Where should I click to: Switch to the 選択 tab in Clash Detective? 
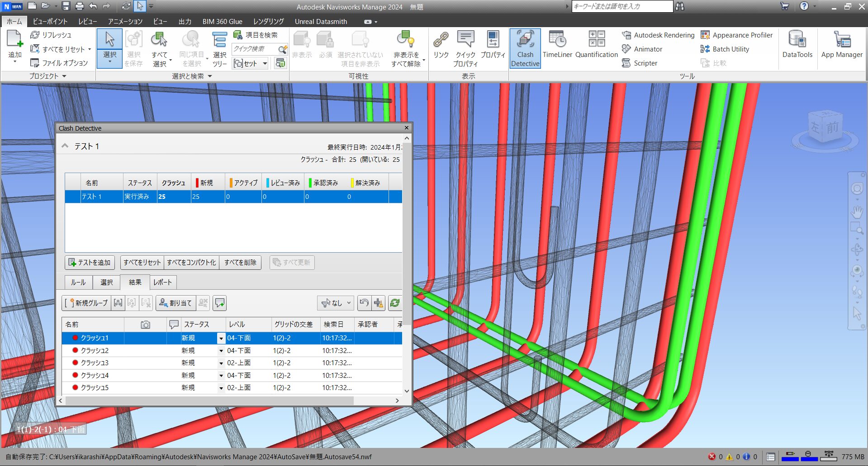coord(107,282)
